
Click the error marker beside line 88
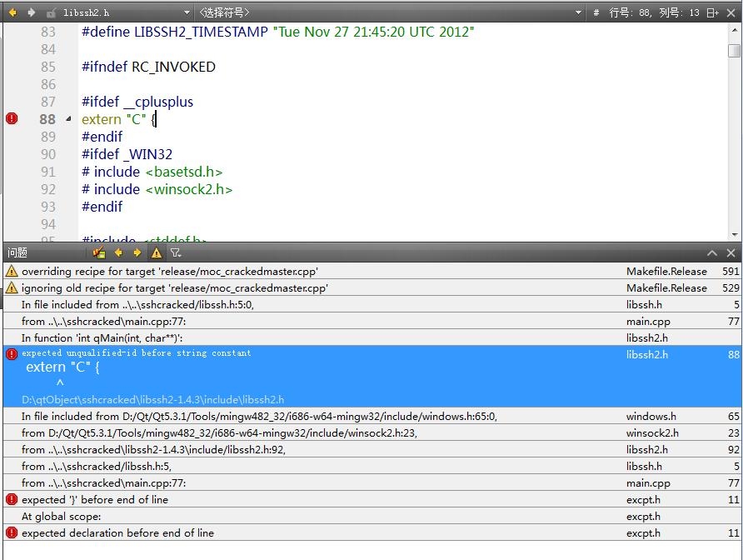pyautogui.click(x=12, y=119)
